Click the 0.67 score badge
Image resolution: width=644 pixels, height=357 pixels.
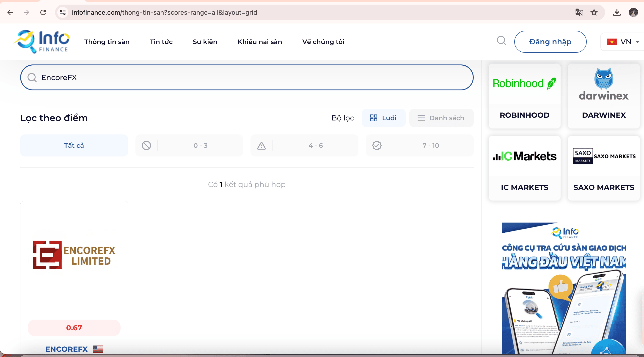pos(74,328)
